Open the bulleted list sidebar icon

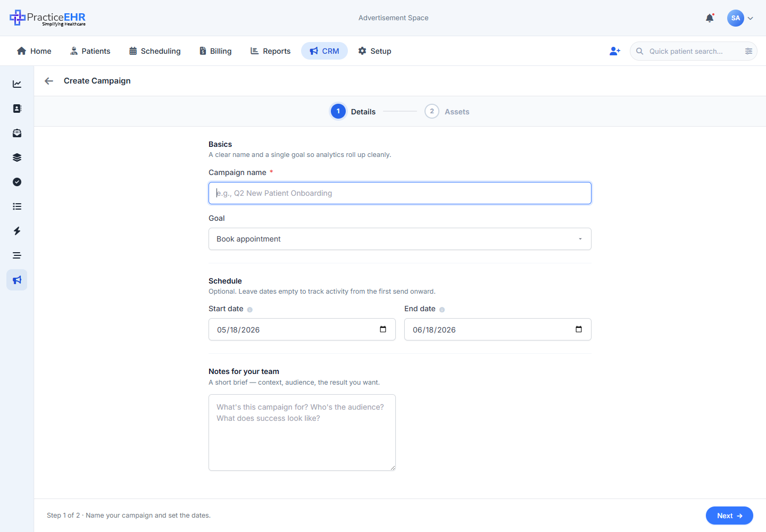(x=17, y=206)
